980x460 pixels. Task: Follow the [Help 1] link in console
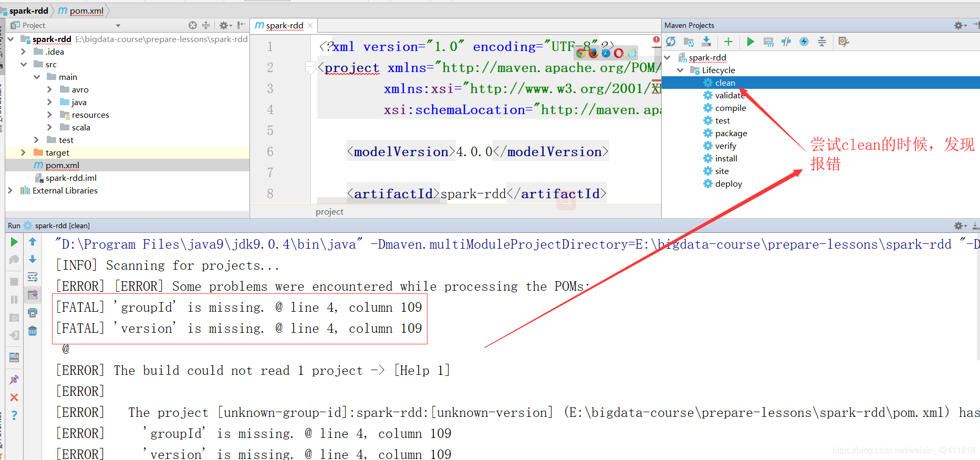pos(422,371)
